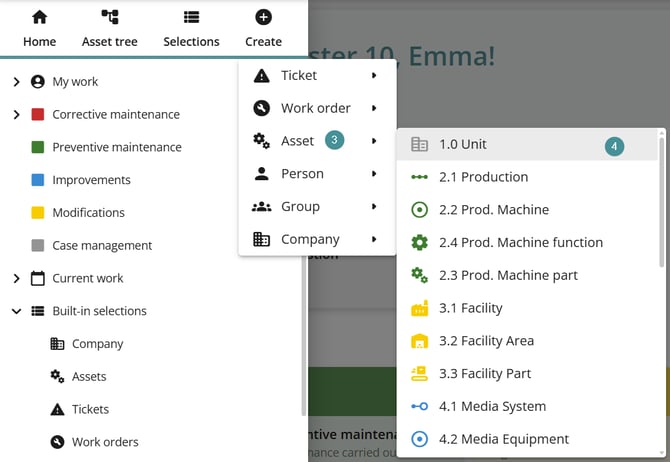Click the green Preventive maintenance color square
Image resolution: width=670 pixels, height=462 pixels.
pyautogui.click(x=38, y=148)
